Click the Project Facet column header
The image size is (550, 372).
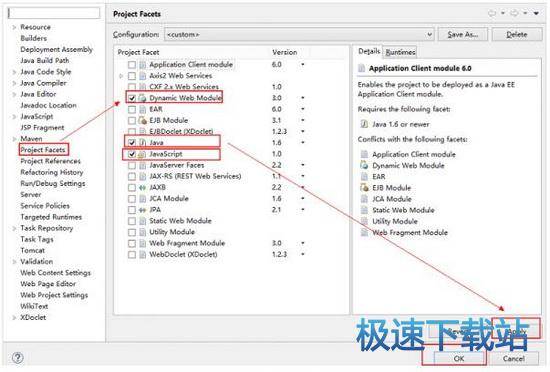pyautogui.click(x=138, y=52)
